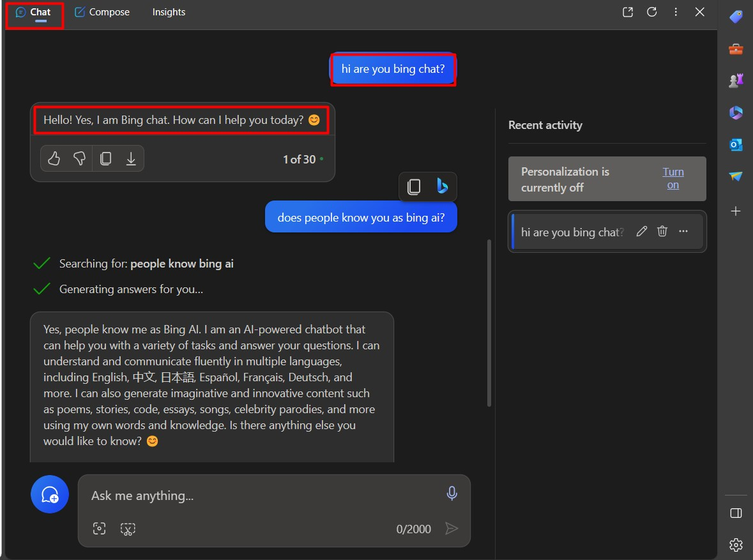Copy the first Bing response
The width and height of the screenshot is (753, 560).
tap(105, 158)
